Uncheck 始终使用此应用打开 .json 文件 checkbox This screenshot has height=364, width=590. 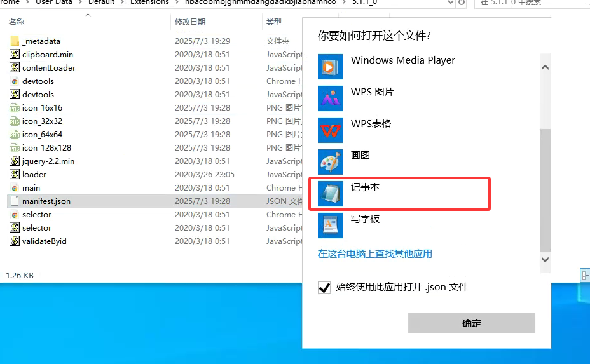[x=324, y=287]
